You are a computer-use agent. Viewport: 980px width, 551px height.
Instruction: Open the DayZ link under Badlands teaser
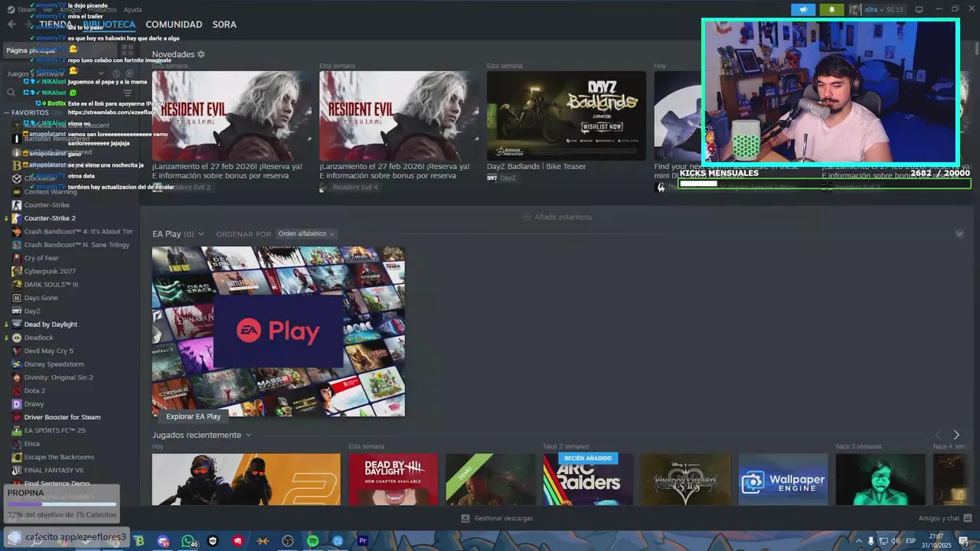501,178
